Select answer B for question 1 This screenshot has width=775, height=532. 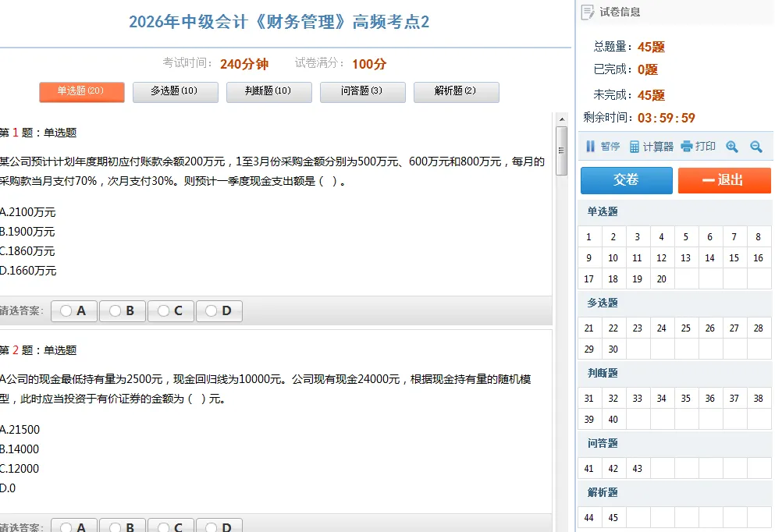click(123, 310)
